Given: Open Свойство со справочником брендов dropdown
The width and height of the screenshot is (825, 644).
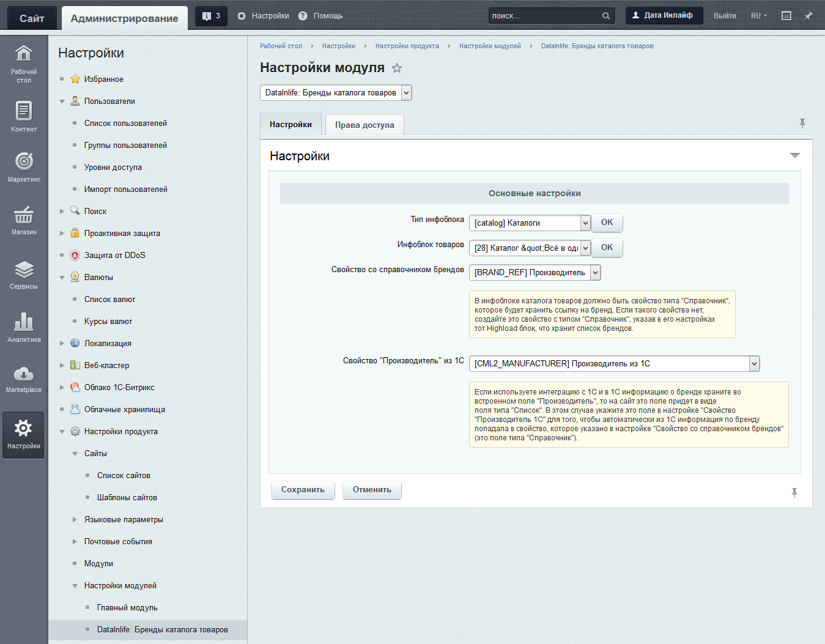Looking at the screenshot, I should tap(535, 273).
